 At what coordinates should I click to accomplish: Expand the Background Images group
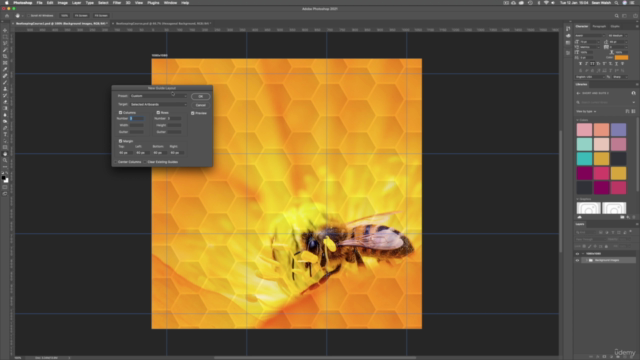point(587,260)
